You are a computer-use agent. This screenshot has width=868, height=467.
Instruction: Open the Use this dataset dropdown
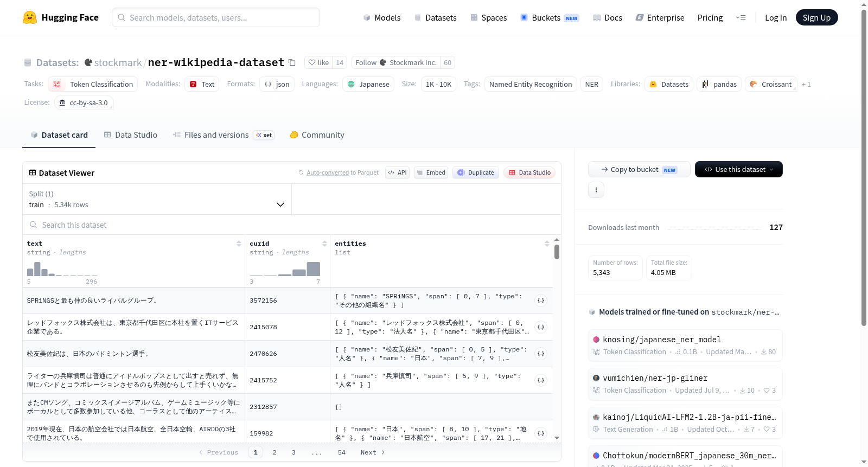[x=738, y=169]
